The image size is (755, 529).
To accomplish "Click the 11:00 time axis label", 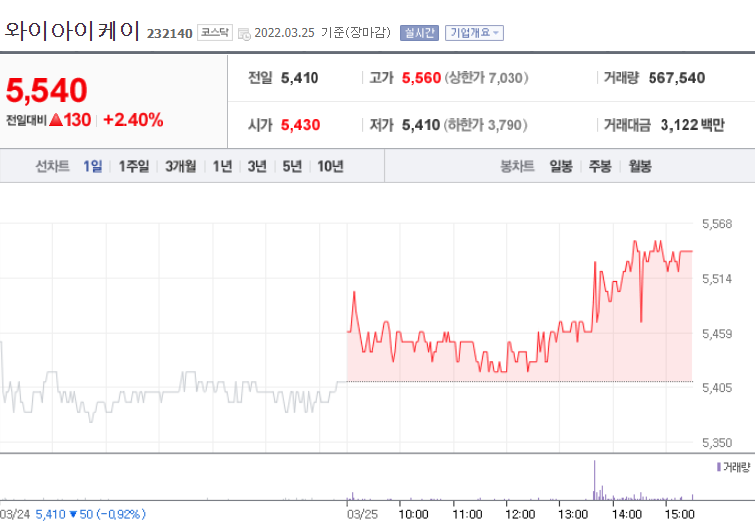I will pyautogui.click(x=468, y=515).
